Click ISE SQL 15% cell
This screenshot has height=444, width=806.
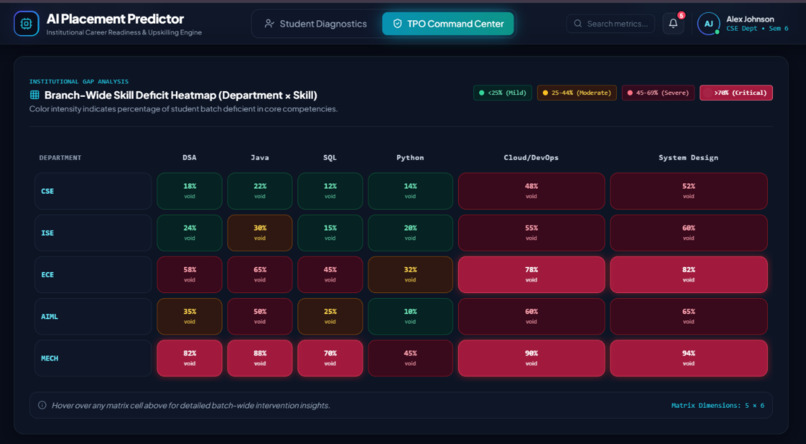pyautogui.click(x=330, y=233)
